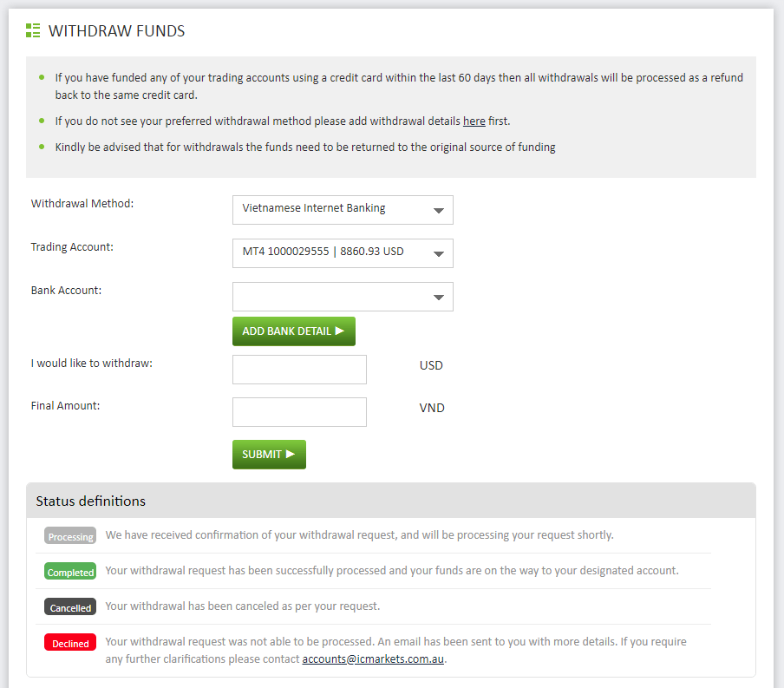
Task: Open the empty Bank Account dropdown
Action: (343, 297)
